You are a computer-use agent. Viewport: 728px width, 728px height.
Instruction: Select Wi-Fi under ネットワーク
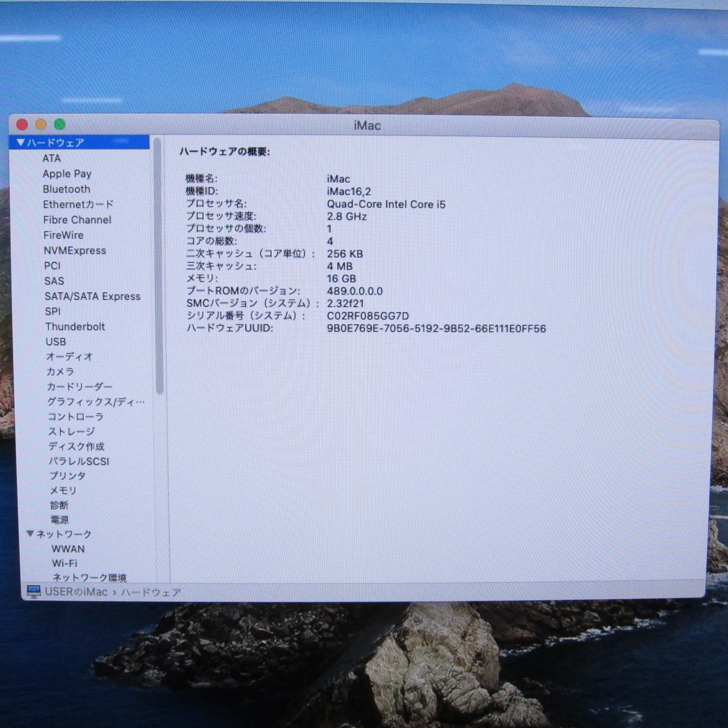click(64, 563)
